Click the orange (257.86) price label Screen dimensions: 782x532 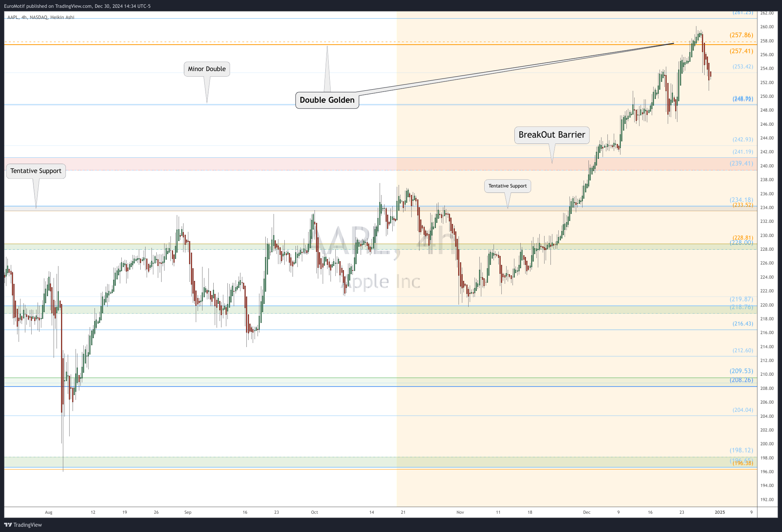click(741, 35)
